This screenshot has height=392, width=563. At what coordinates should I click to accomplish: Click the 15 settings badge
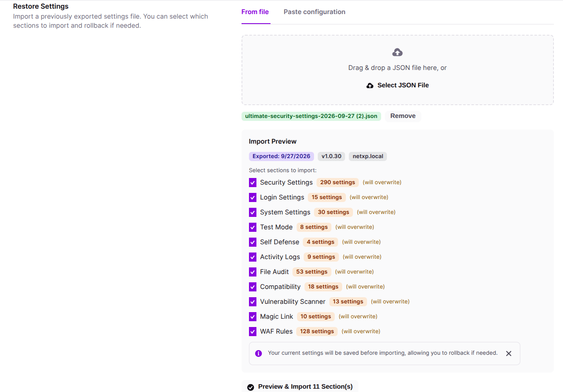point(327,197)
